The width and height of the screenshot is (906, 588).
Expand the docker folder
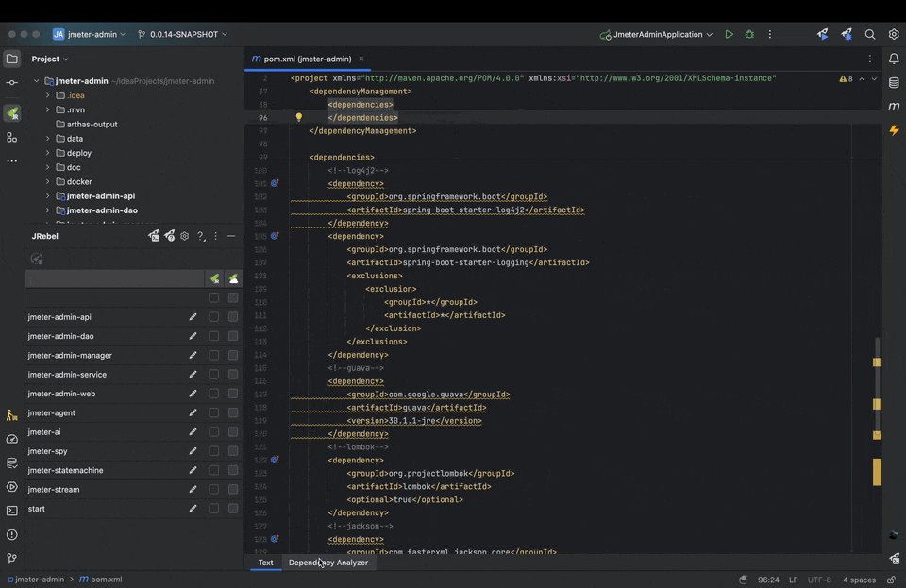coord(48,182)
